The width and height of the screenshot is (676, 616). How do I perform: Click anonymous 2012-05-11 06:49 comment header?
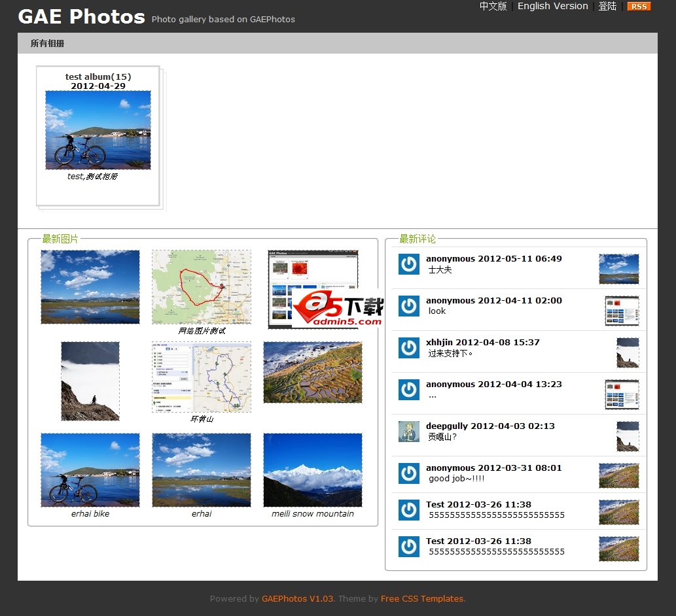(494, 259)
